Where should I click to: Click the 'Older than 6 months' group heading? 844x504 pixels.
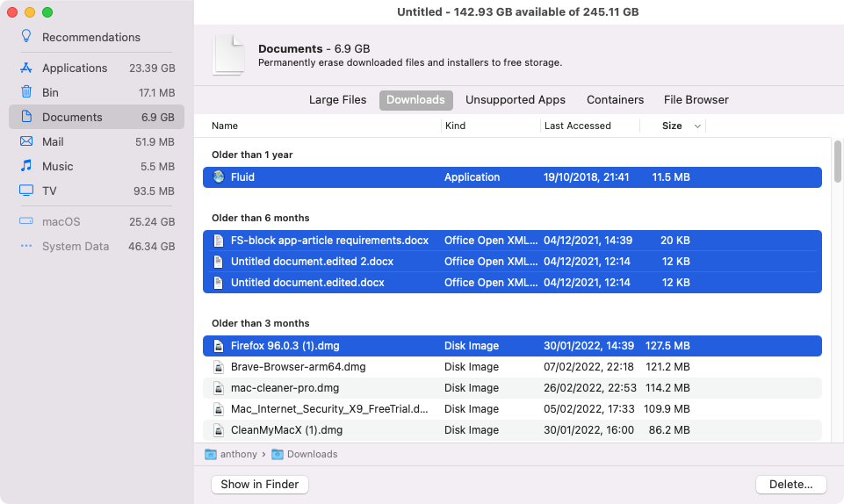click(x=261, y=218)
